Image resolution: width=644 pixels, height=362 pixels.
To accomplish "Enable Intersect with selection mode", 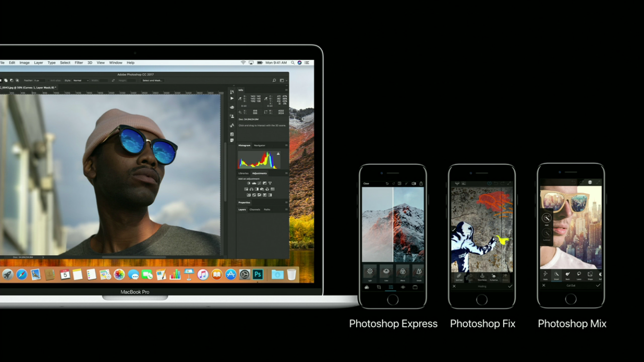I will 17,81.
